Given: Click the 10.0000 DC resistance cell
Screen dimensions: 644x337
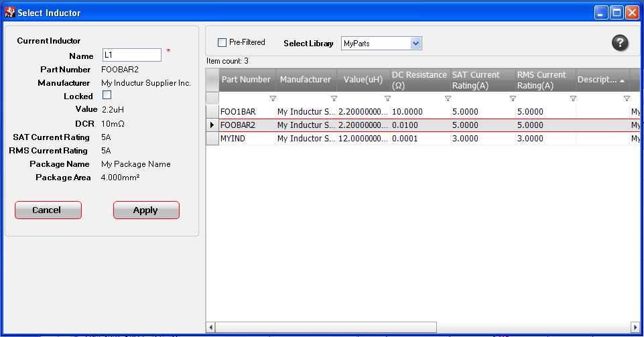Looking at the screenshot, I should (x=420, y=112).
